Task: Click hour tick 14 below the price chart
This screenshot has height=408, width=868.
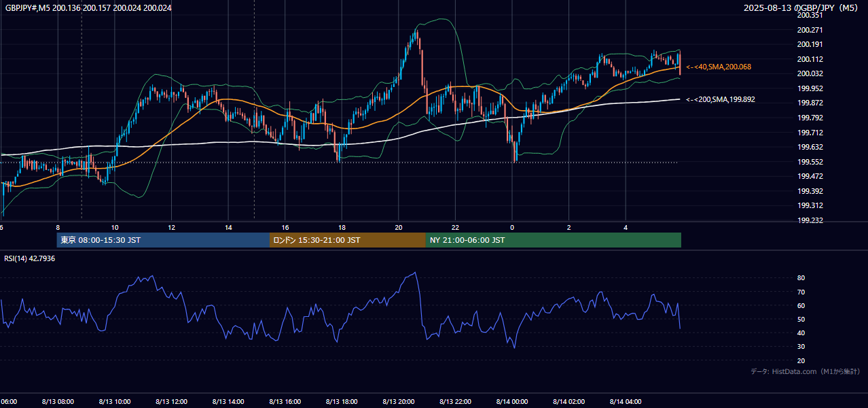Action: (x=228, y=227)
